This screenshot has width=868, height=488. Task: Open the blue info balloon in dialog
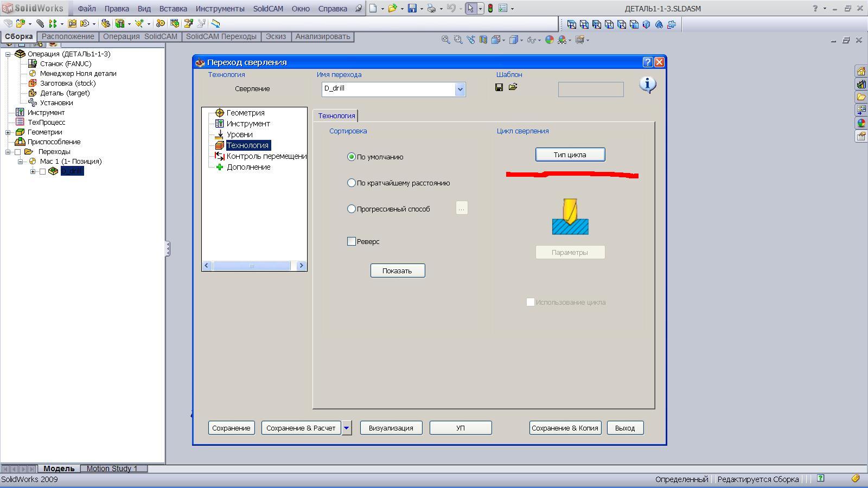(x=648, y=85)
